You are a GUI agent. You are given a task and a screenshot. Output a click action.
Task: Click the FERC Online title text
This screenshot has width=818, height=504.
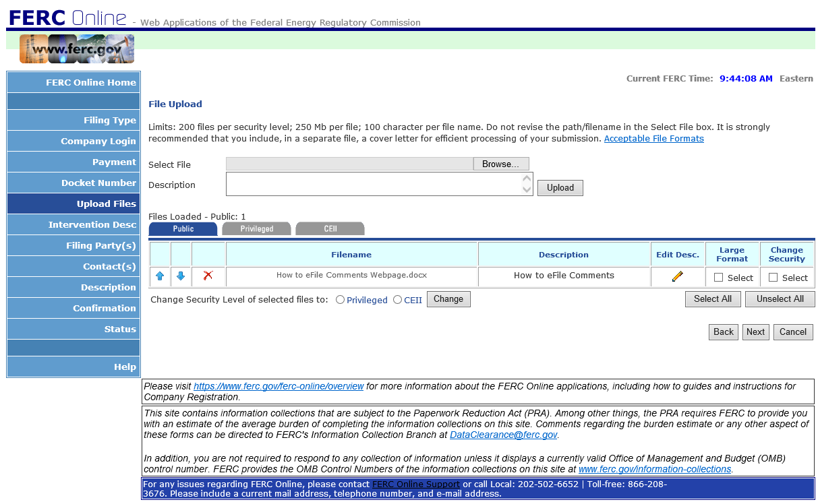point(67,18)
